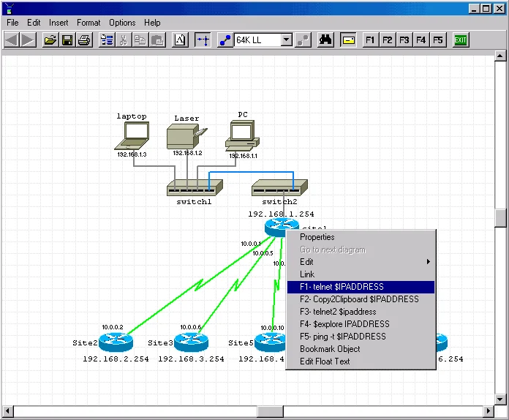This screenshot has width=509, height=420.
Task: Toggle the grid snap crosshair button
Action: (203, 40)
